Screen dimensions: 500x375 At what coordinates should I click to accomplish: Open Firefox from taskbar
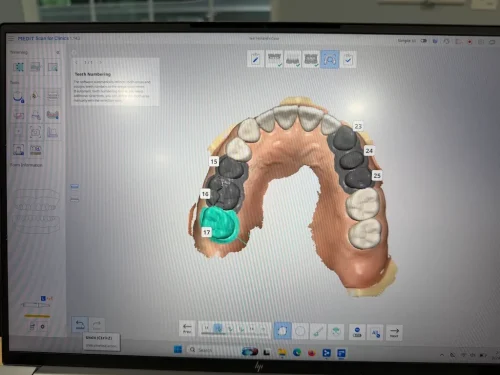(312, 353)
